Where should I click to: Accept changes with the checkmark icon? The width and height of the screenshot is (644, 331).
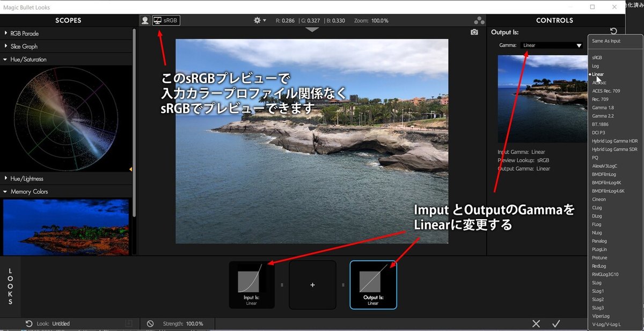pos(556,323)
